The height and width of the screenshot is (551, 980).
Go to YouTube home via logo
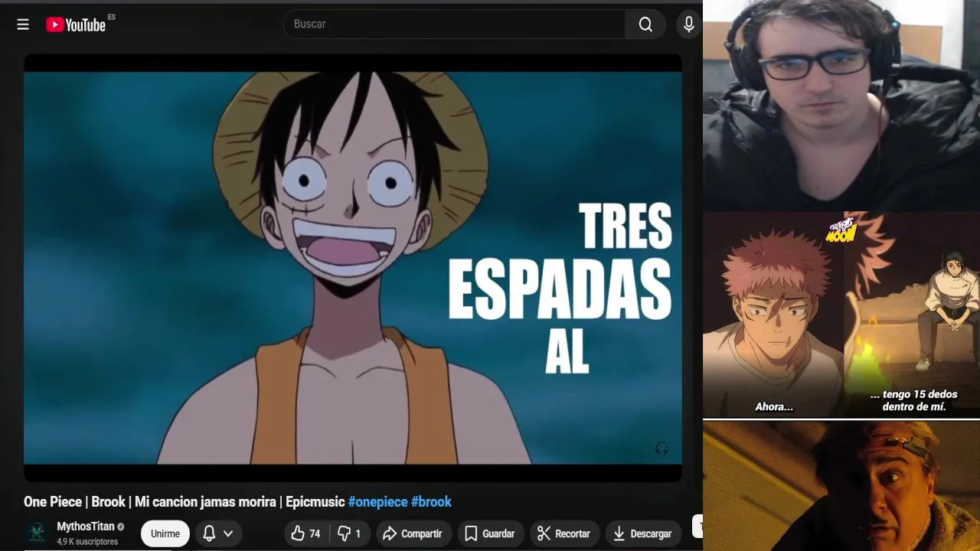click(x=76, y=24)
